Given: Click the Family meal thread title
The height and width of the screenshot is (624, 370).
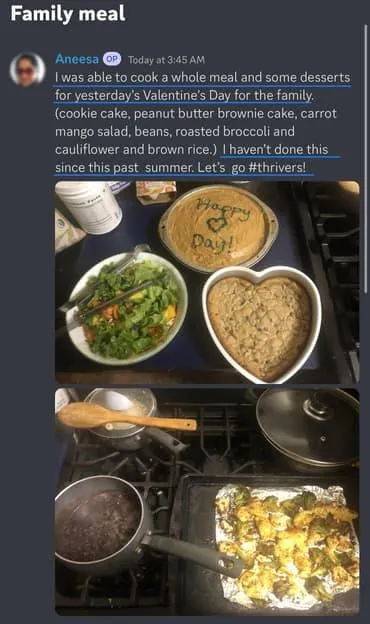Looking at the screenshot, I should (68, 14).
